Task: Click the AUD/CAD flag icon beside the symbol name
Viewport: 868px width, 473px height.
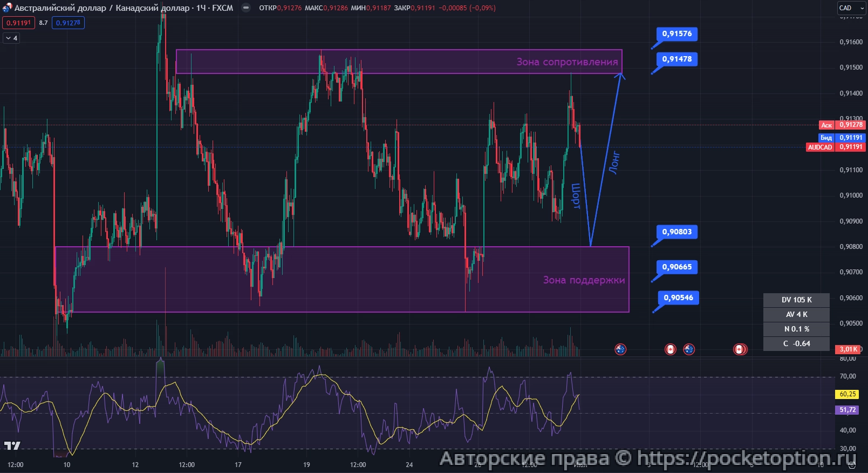Action: pyautogui.click(x=6, y=8)
